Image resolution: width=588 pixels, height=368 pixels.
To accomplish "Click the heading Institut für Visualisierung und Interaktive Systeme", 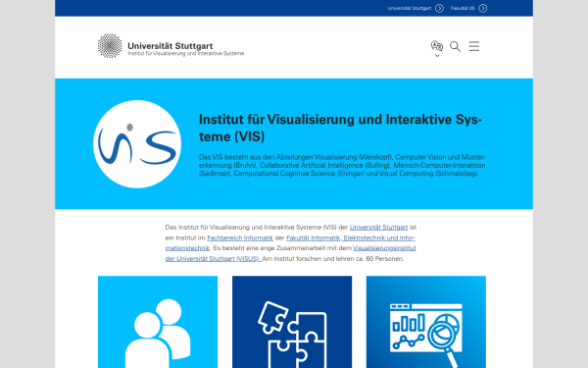I will pyautogui.click(x=340, y=128).
